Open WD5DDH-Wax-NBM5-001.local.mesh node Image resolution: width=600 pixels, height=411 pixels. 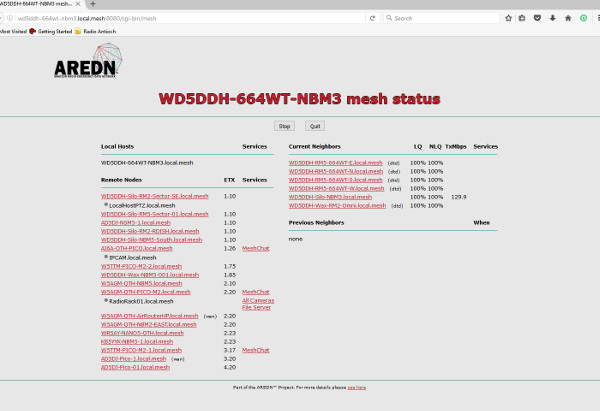(x=150, y=275)
